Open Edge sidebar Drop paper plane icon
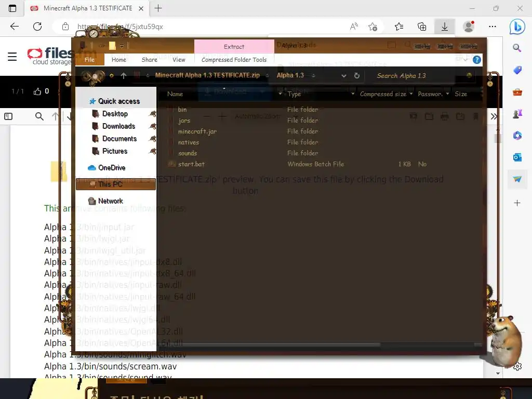Screen dimensions: 532x399 [517, 179]
